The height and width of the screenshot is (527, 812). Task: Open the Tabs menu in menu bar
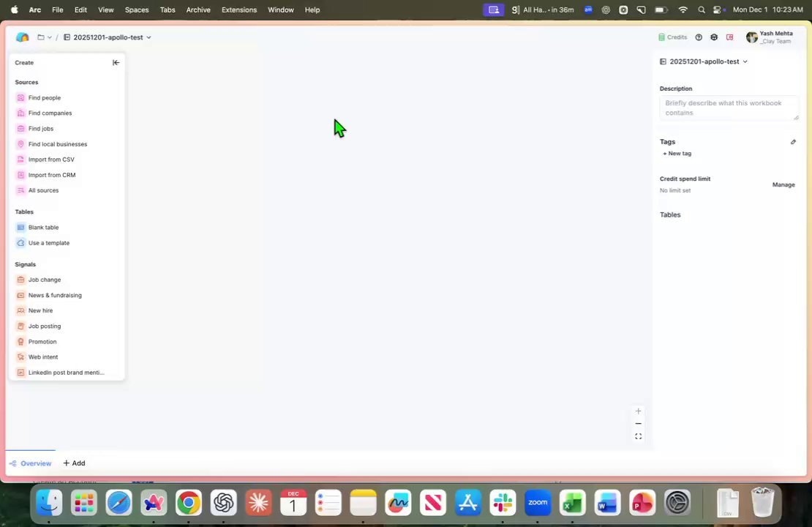click(x=168, y=10)
